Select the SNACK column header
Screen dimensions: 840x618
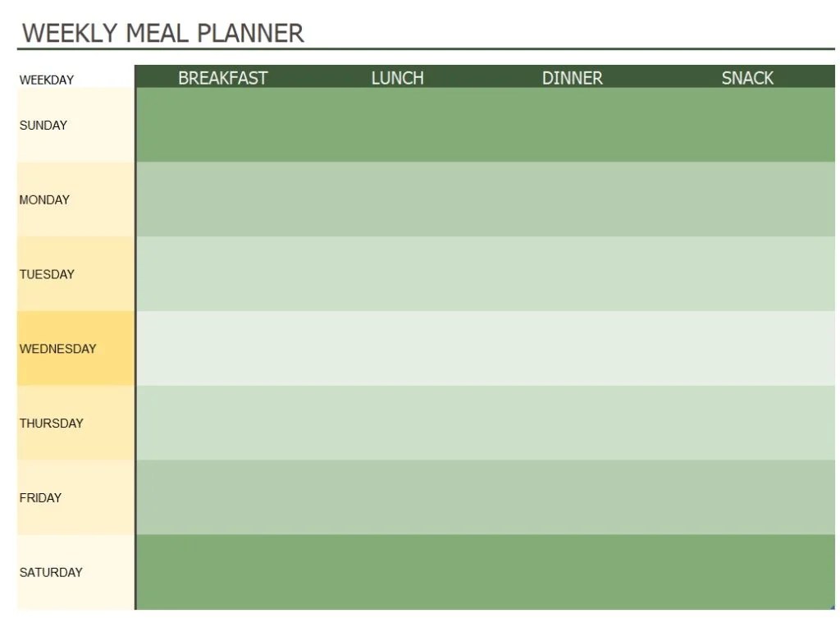click(x=747, y=78)
